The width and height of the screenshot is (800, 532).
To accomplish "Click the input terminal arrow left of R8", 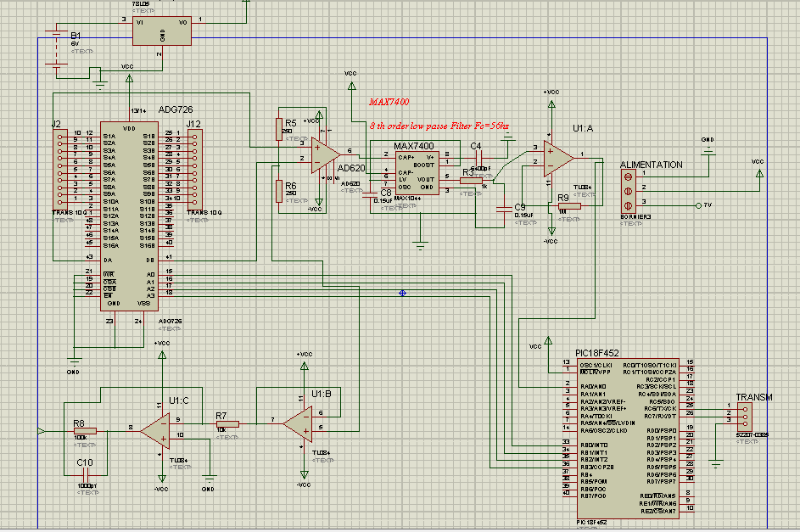I will click(x=42, y=432).
